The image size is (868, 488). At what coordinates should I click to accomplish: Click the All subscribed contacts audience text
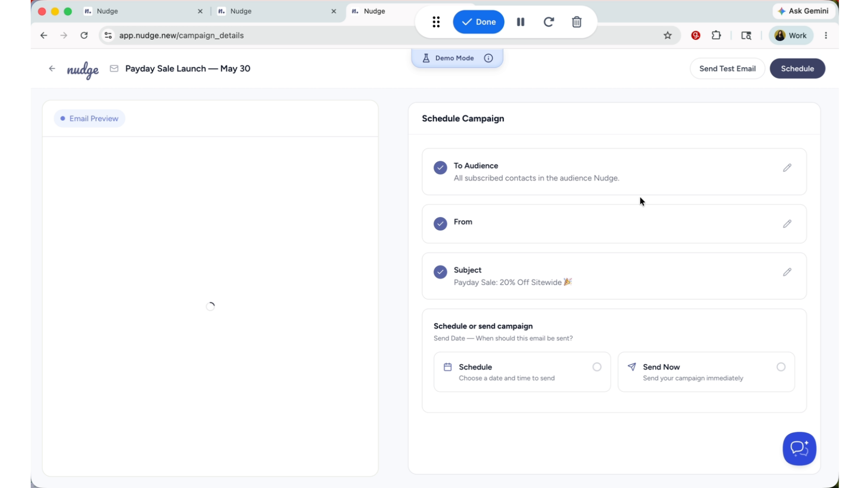click(536, 178)
